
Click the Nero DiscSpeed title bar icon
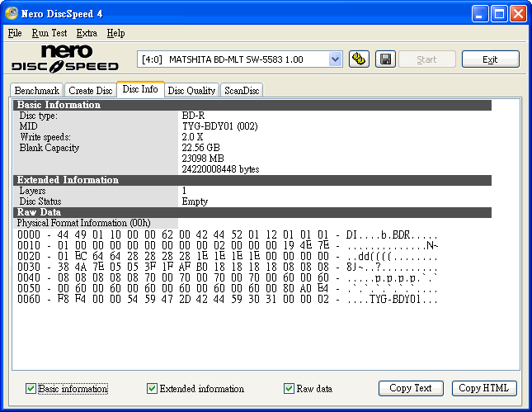point(12,13)
